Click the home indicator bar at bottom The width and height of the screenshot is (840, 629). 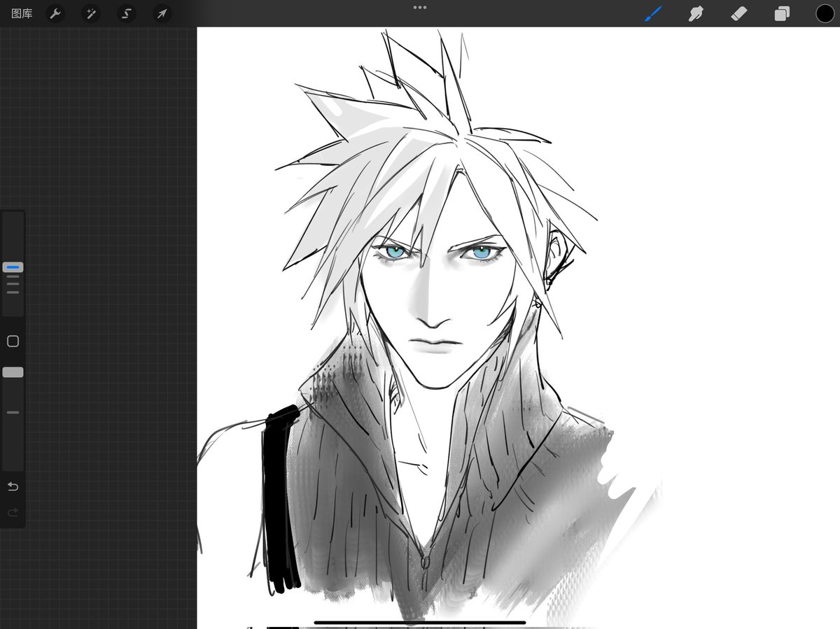coord(420,622)
